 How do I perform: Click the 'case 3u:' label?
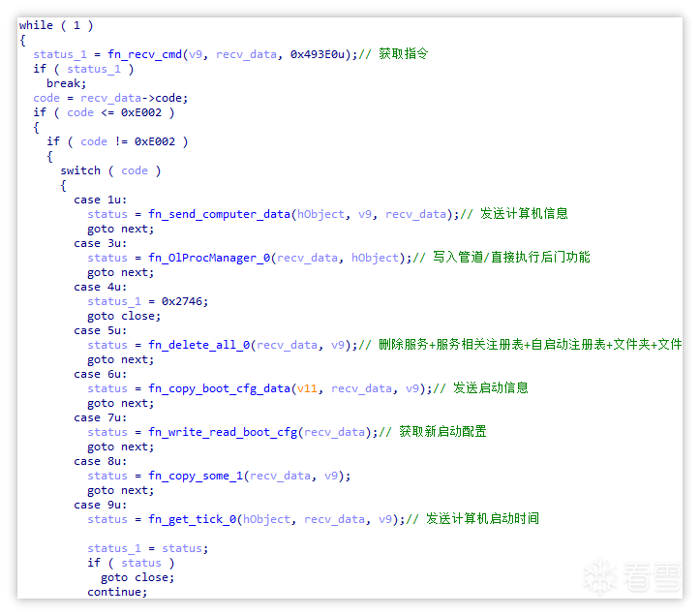tap(101, 243)
